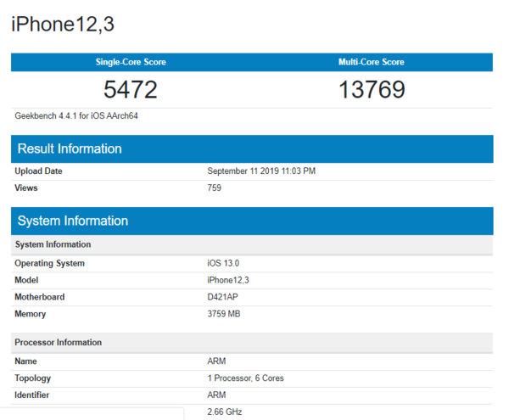Viewport: 509px width, 420px height.
Task: Click the gray System Information subheader
Action: click(252, 244)
